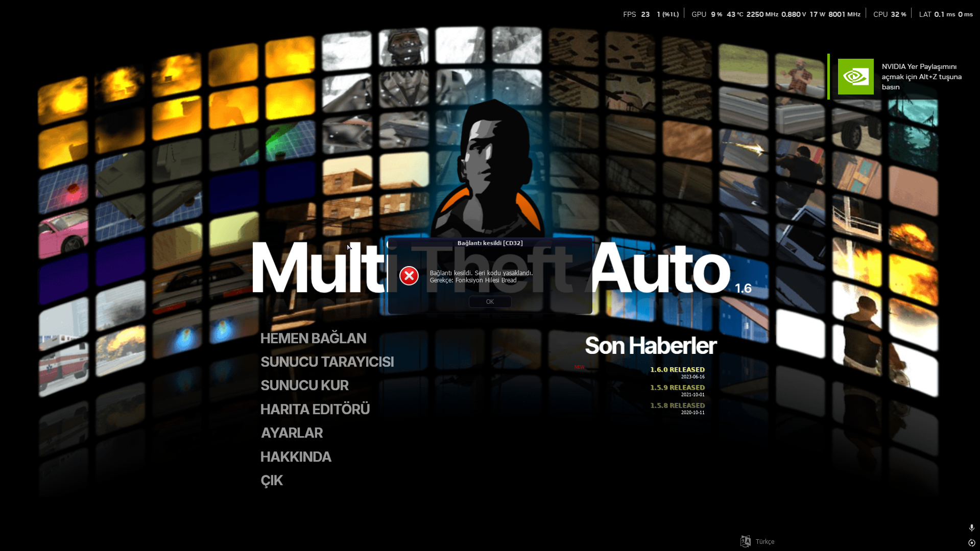
Task: Open the 1.5.9 RELEASED news item
Action: (677, 387)
